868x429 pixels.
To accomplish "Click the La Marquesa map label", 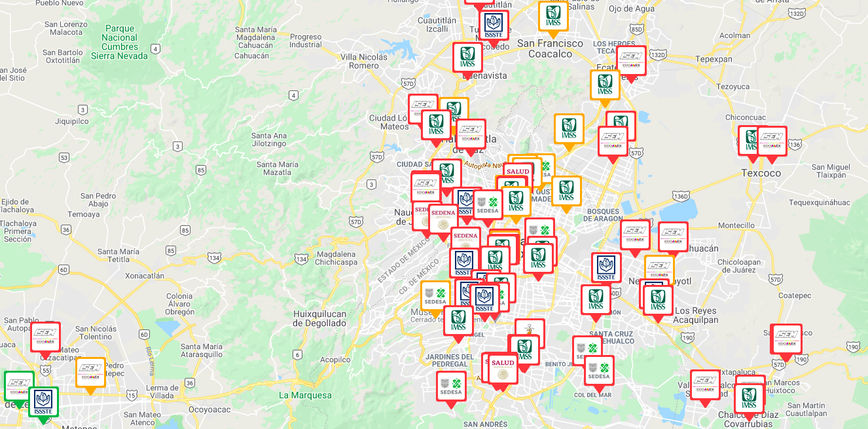I will pos(305,394).
